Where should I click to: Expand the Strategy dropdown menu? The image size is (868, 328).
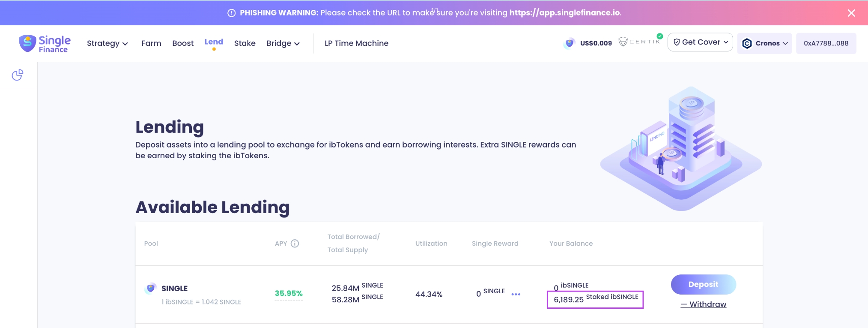click(107, 43)
